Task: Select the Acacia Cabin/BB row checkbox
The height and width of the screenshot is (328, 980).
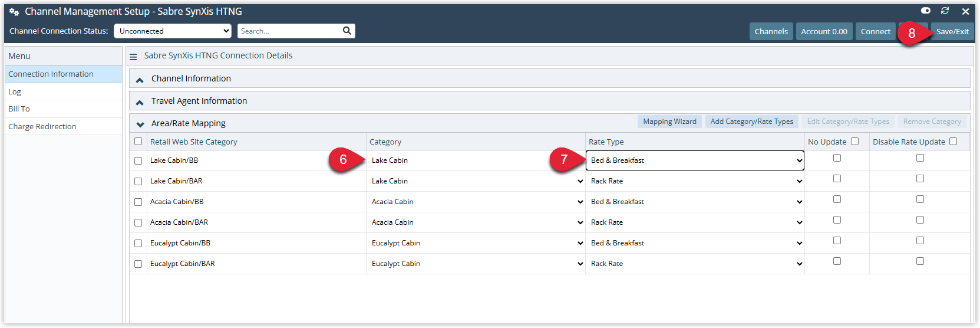Action: point(138,202)
